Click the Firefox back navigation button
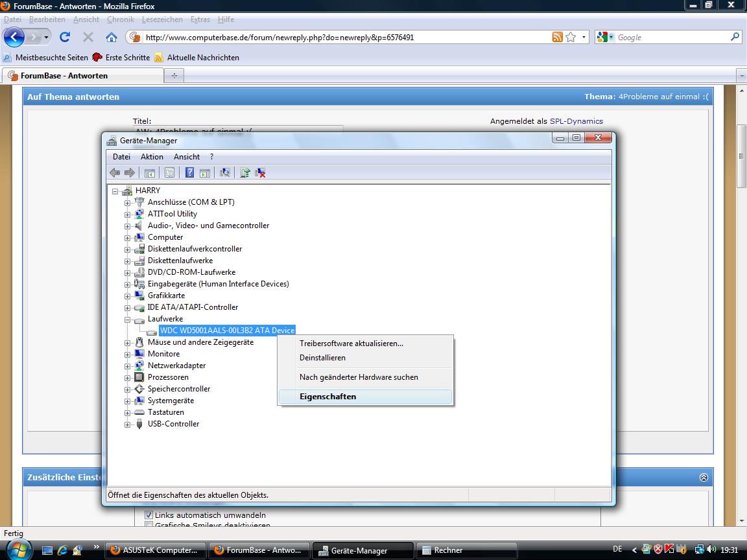 [14, 37]
